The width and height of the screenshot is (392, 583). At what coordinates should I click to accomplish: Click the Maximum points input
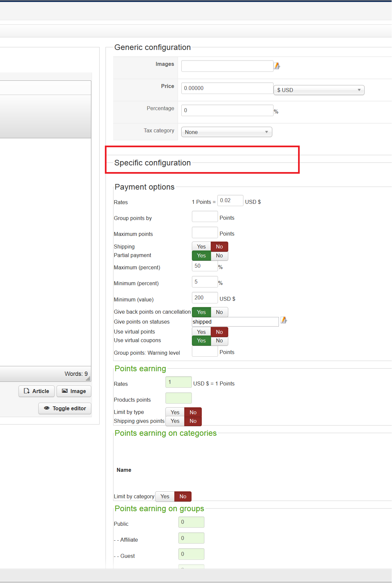pos(205,232)
